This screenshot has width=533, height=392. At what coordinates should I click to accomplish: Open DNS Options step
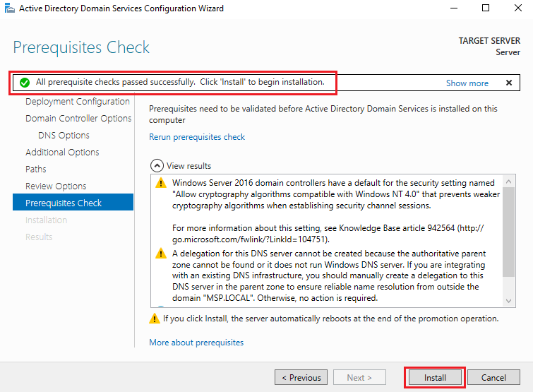(64, 136)
